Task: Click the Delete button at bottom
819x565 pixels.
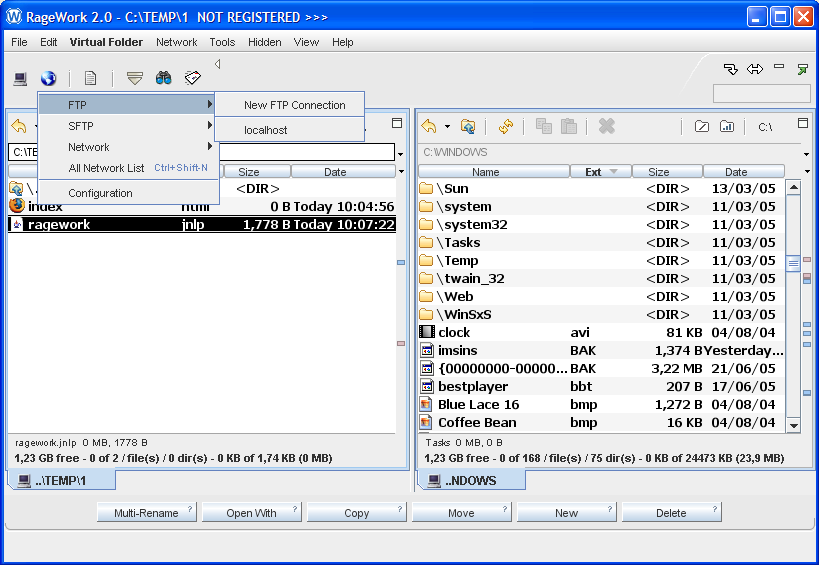Action: click(x=672, y=513)
